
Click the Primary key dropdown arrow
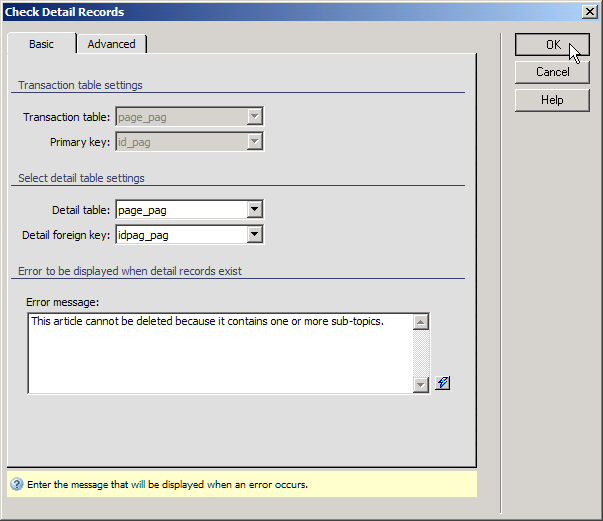(255, 142)
